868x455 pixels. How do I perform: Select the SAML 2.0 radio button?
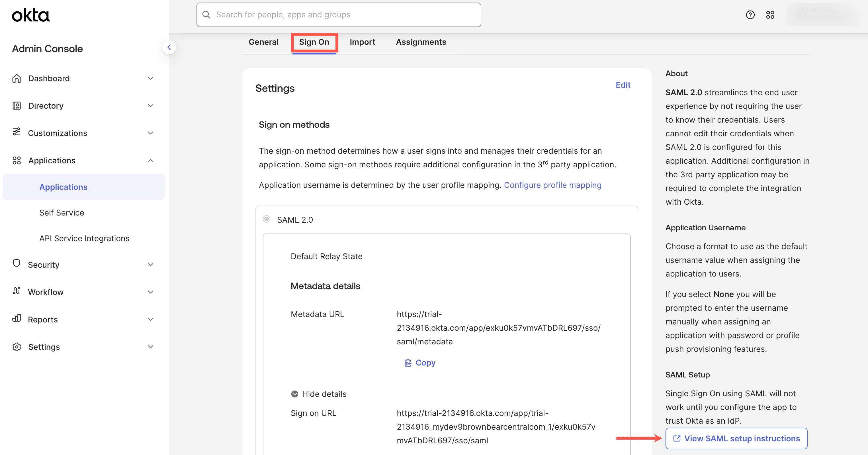tap(267, 219)
